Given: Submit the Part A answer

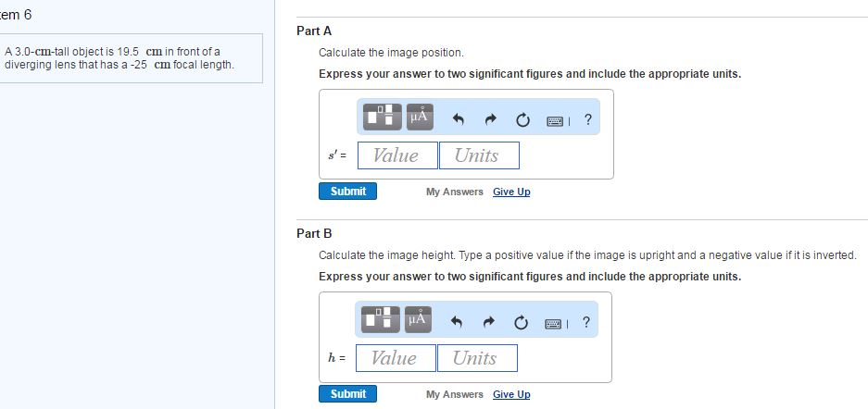Looking at the screenshot, I should tap(347, 192).
